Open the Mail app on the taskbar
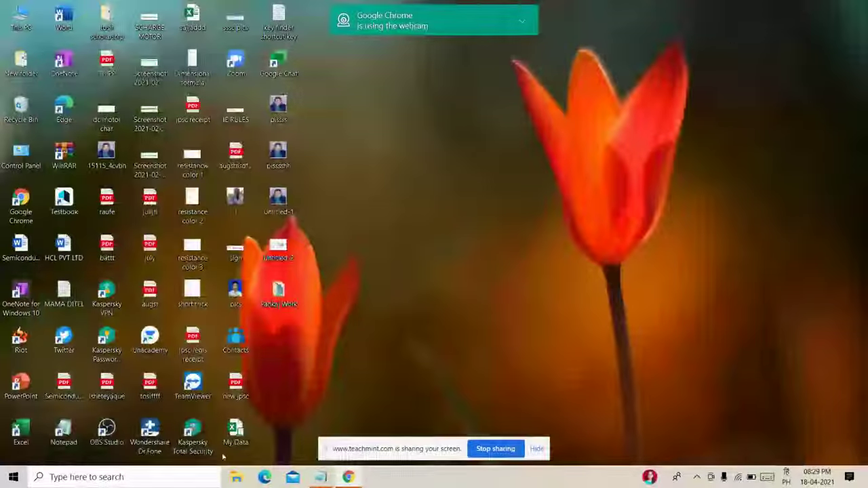The height and width of the screenshot is (488, 868). pyautogui.click(x=292, y=477)
